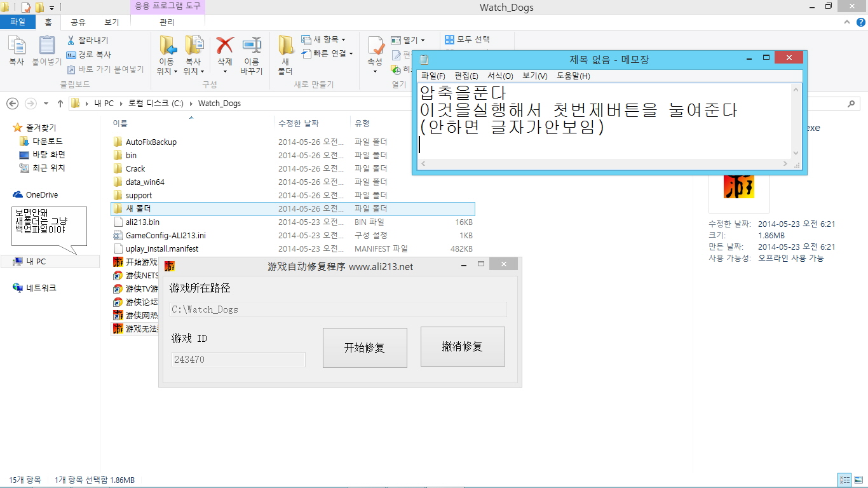Open the Share (공유) ribbon tab
868x488 pixels.
pos(78,22)
